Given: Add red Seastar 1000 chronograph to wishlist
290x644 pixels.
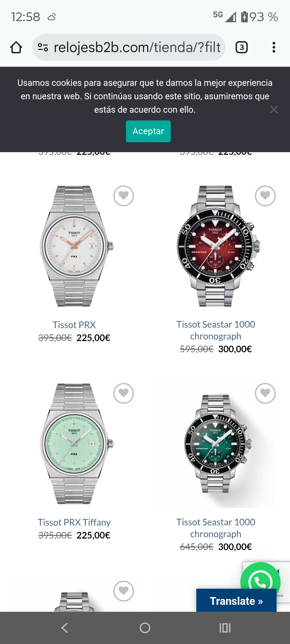Looking at the screenshot, I should [265, 196].
